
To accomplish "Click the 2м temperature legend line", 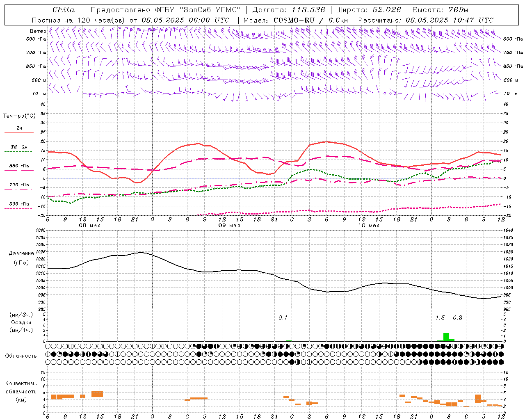I will (x=19, y=132).
